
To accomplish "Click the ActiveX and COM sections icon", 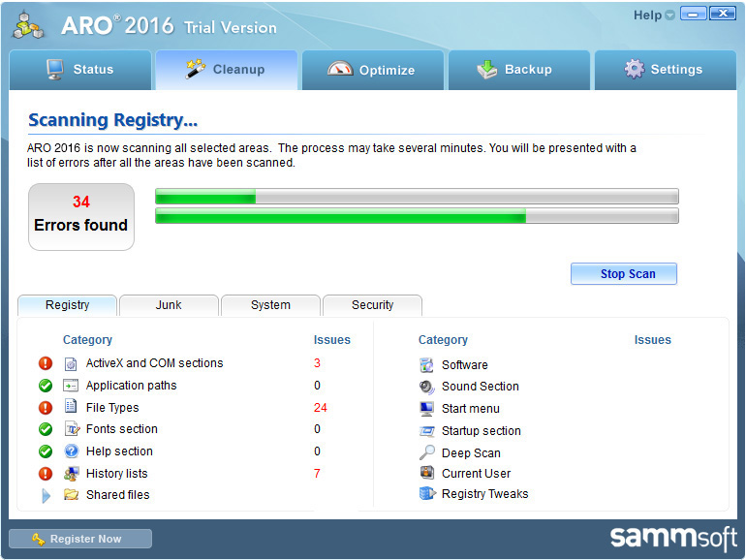I will [71, 363].
